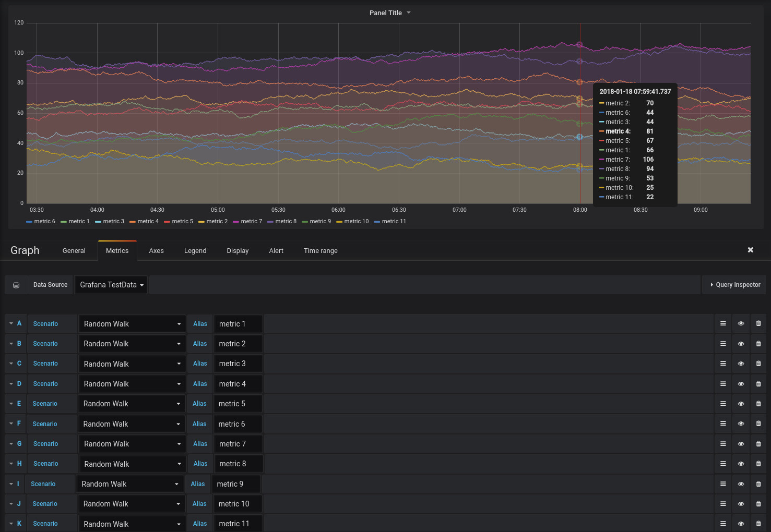The image size is (771, 532).
Task: Open the Legend tab
Action: pos(195,250)
